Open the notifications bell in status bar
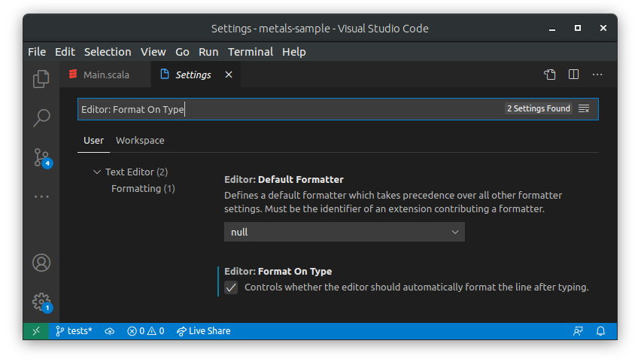This screenshot has height=362, width=644. pyautogui.click(x=601, y=331)
